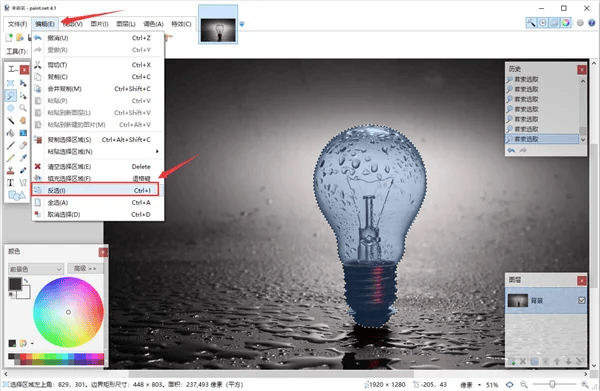600x391 pixels.
Task: Click the zoom in magnifier in status bar
Action: pyautogui.click(x=585, y=384)
